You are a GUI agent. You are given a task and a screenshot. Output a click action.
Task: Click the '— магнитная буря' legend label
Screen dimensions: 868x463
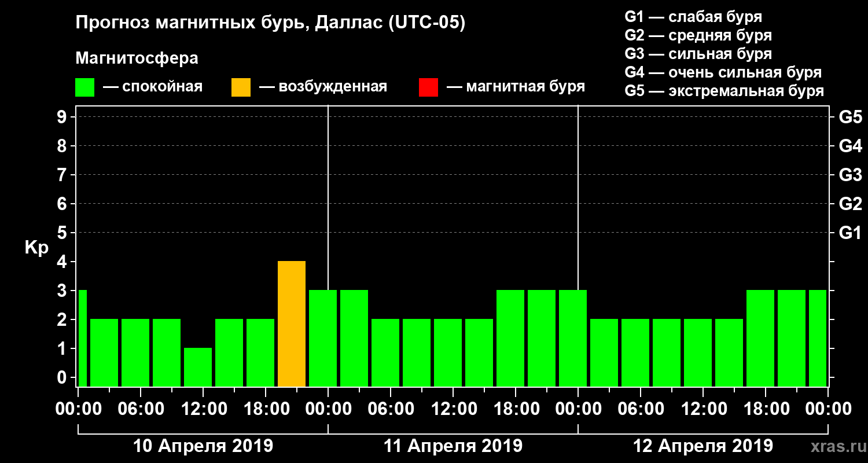(516, 87)
